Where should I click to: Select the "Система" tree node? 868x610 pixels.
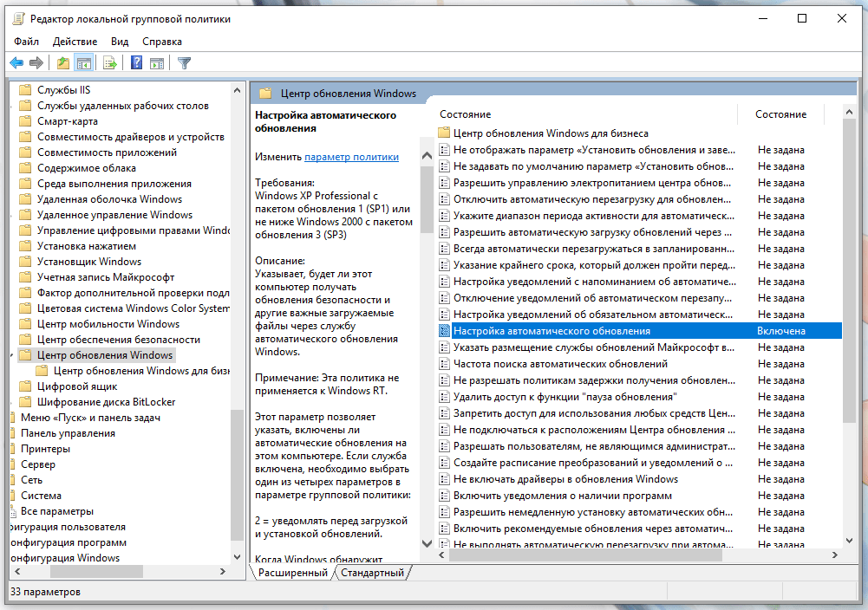[x=41, y=496]
